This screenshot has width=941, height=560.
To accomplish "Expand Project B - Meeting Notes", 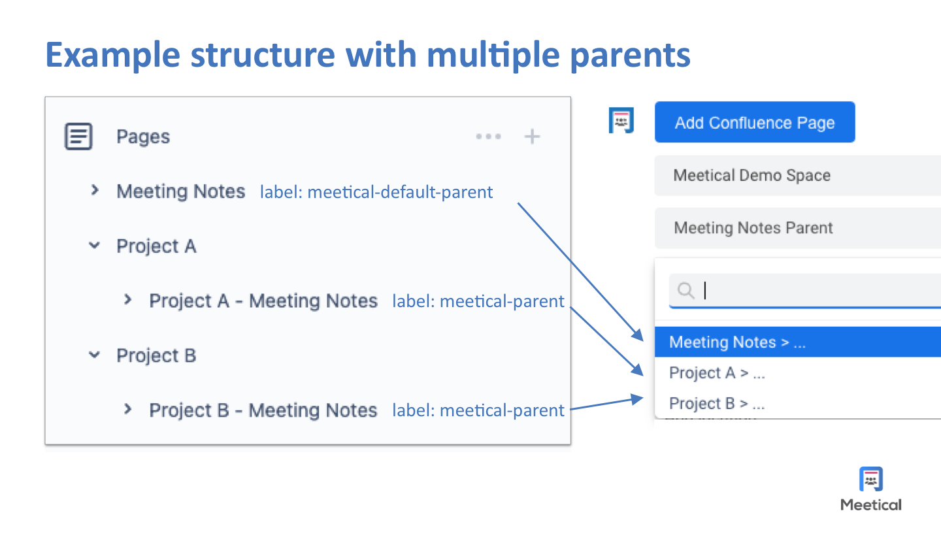I will (x=127, y=410).
